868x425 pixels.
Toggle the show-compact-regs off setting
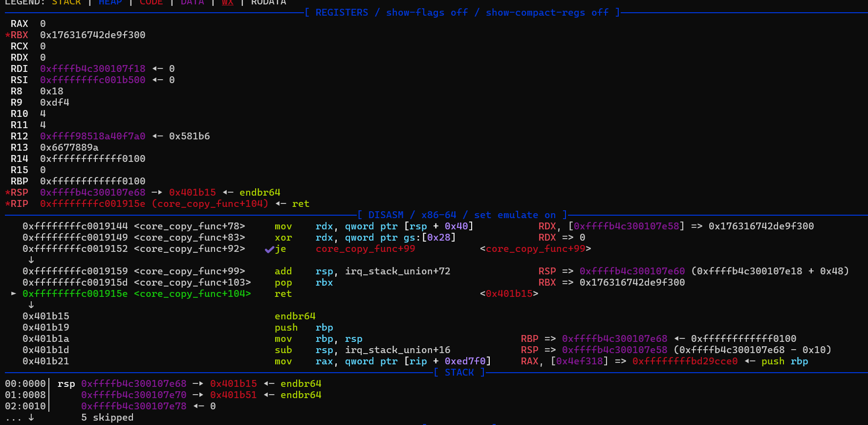547,13
